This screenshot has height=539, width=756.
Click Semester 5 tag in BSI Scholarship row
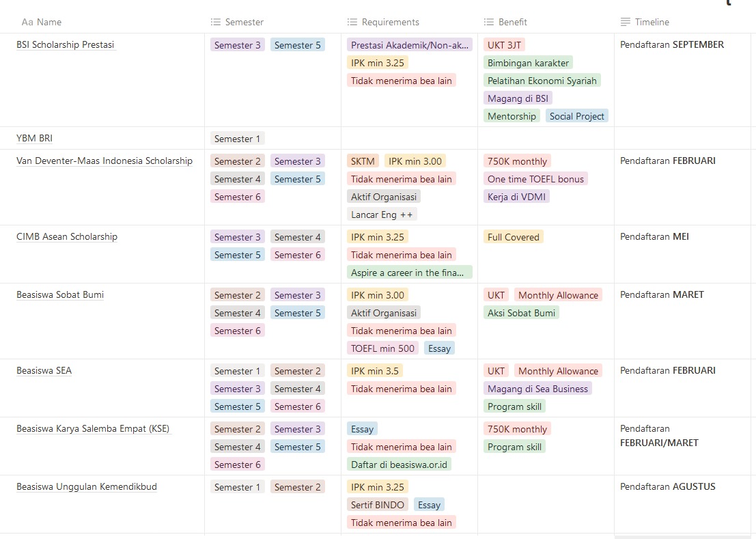coord(298,45)
